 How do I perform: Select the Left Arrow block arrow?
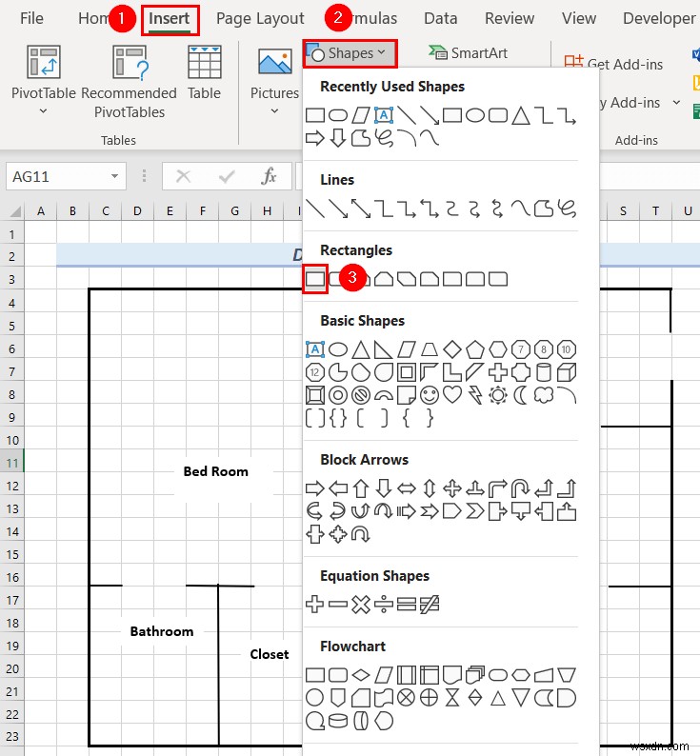click(x=338, y=488)
